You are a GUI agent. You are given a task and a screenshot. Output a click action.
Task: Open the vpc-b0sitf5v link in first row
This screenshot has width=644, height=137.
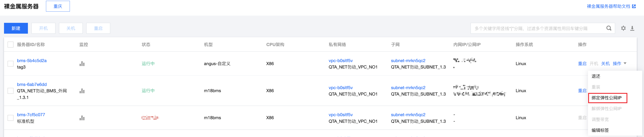click(x=340, y=60)
